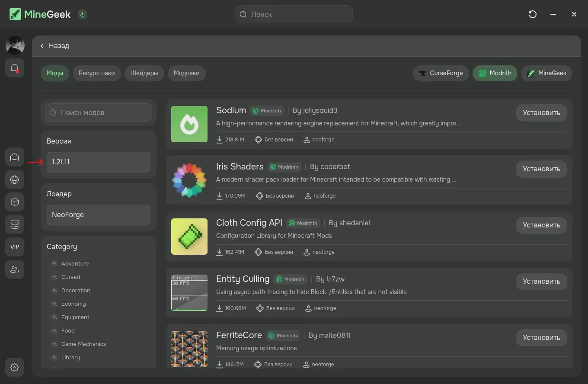Click the Cloth Config API loader icon
588x384 pixels.
click(x=307, y=252)
